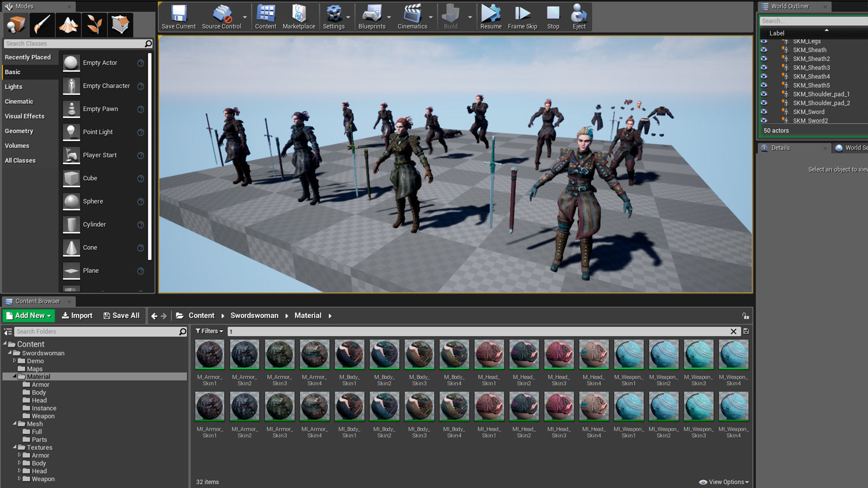Open the Filters dropdown in Content Browser

[x=209, y=331]
